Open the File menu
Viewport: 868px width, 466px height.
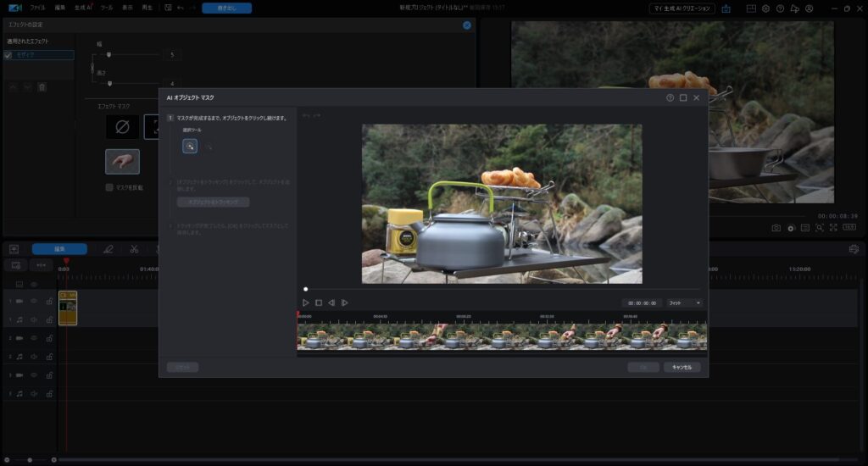tap(38, 8)
